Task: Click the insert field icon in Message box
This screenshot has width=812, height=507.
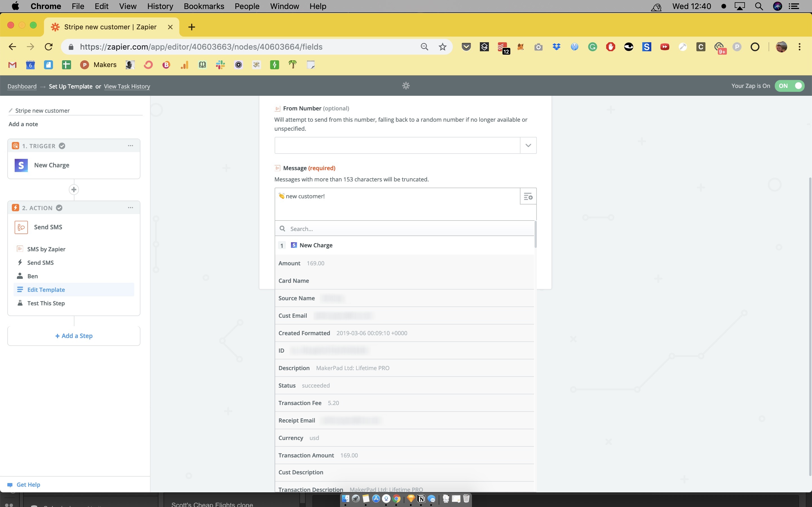Action: (x=528, y=197)
